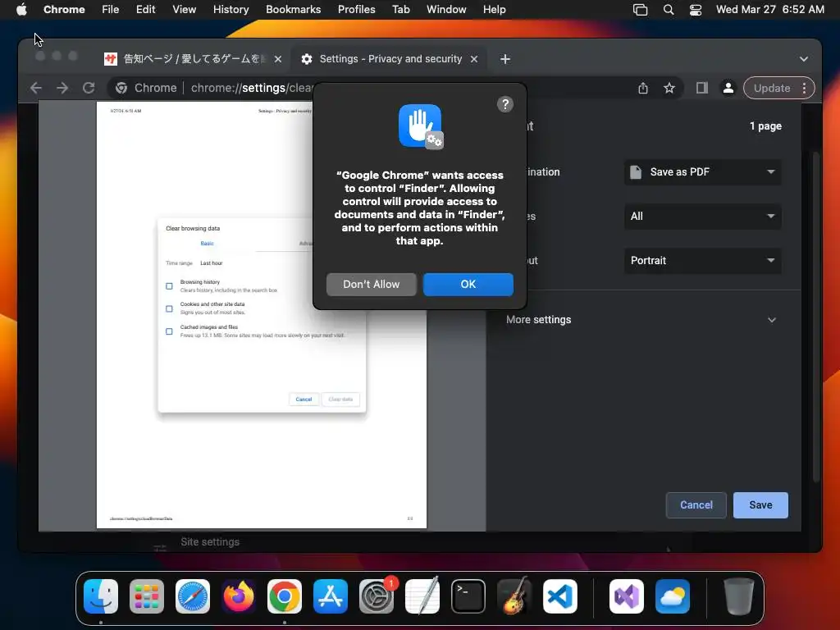Open TextEdit from the Dock

(x=422, y=596)
